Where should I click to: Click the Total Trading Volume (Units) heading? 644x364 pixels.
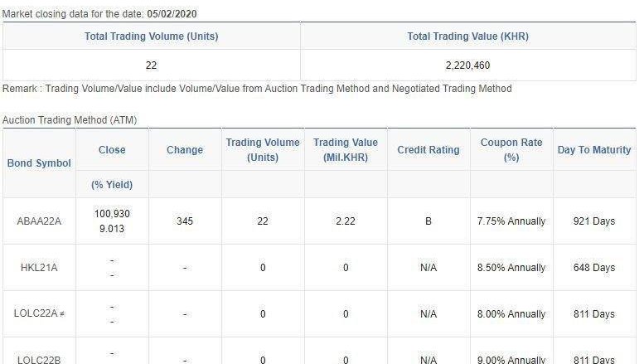click(152, 36)
